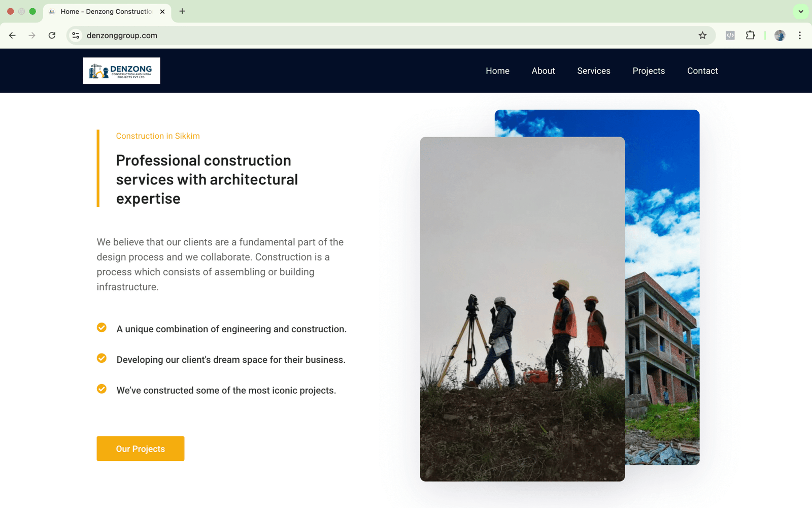Click the surveyors photo
Screen dimensions: 812x508
[522, 309]
